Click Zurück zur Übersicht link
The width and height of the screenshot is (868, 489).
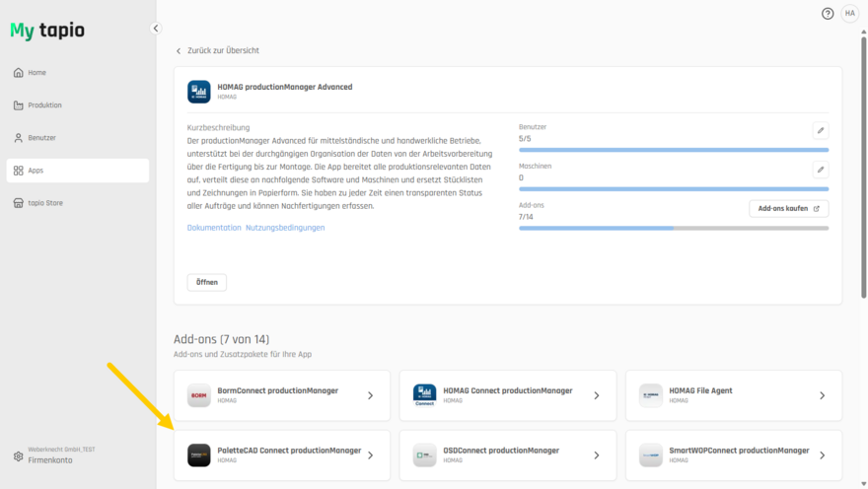tap(223, 50)
